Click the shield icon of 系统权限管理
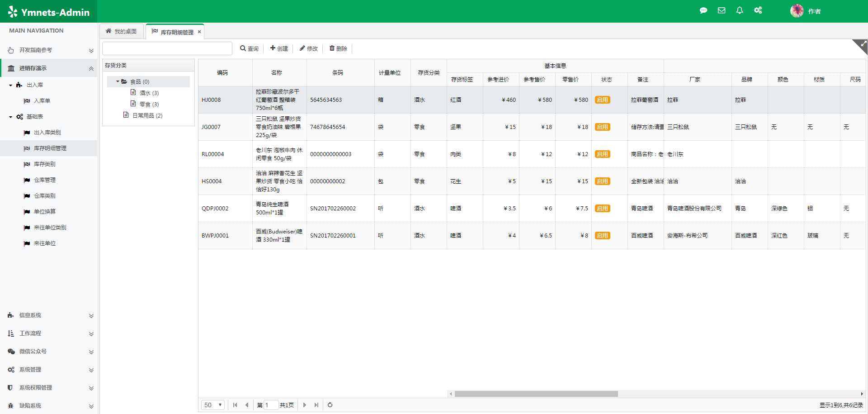The height and width of the screenshot is (414, 868). point(10,388)
